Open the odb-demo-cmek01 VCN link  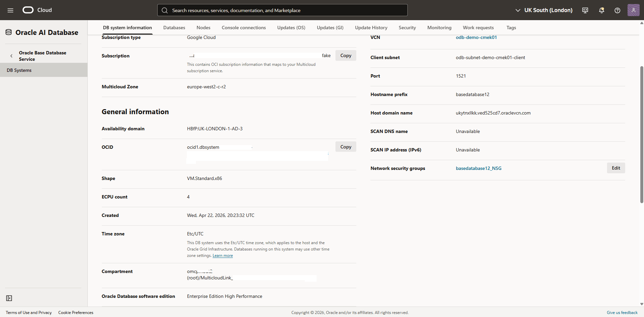coord(476,37)
